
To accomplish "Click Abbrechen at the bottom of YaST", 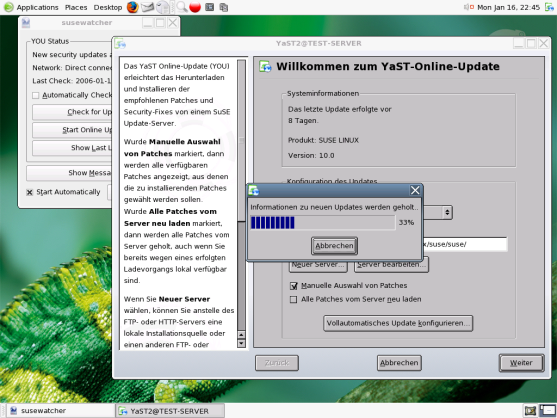I will 399,363.
